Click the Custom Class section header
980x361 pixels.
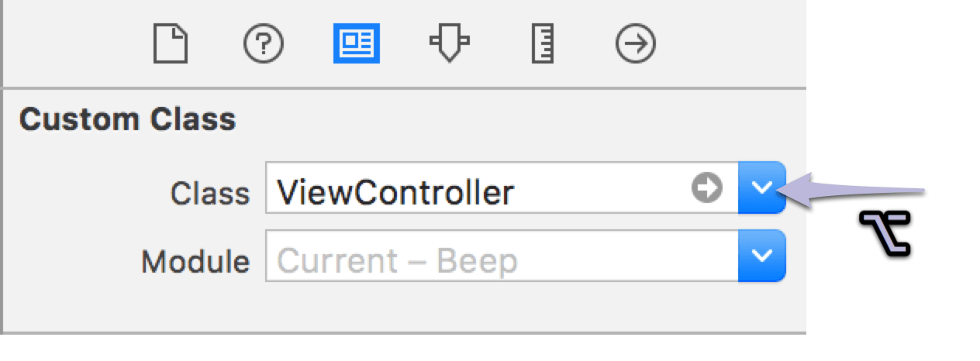click(x=128, y=120)
